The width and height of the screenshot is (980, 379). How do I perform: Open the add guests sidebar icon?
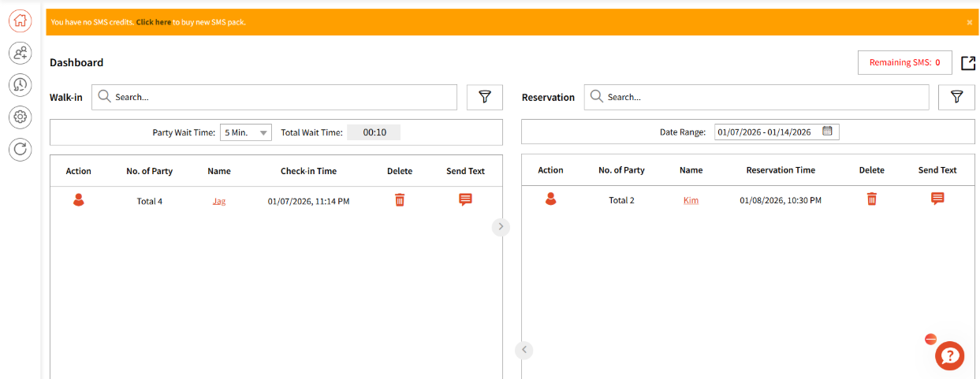20,54
